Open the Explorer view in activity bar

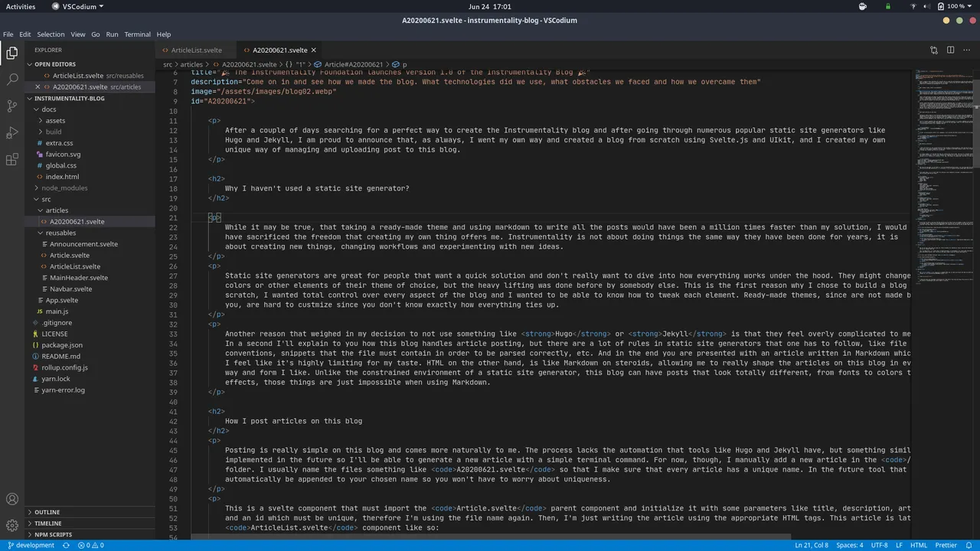pyautogui.click(x=11, y=53)
